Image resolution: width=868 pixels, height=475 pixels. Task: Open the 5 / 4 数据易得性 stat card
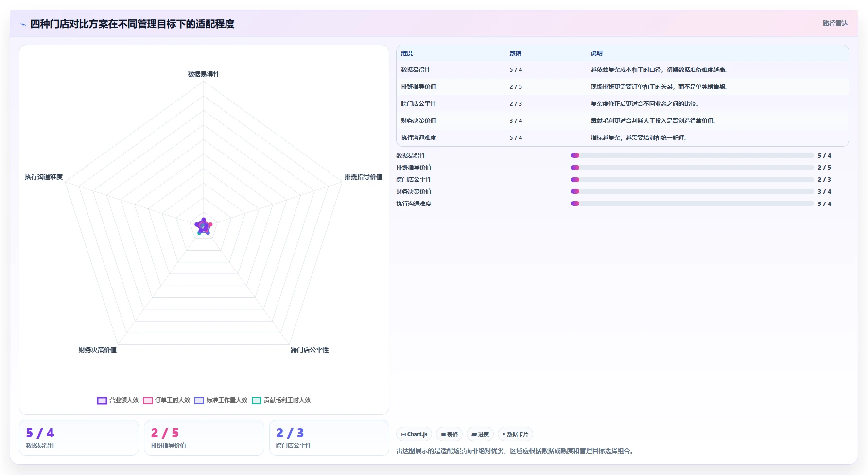(79, 438)
